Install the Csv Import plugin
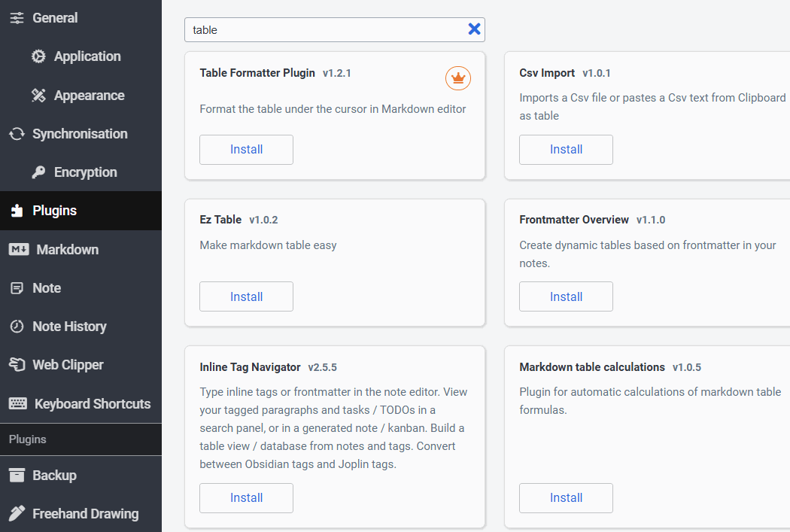 566,150
